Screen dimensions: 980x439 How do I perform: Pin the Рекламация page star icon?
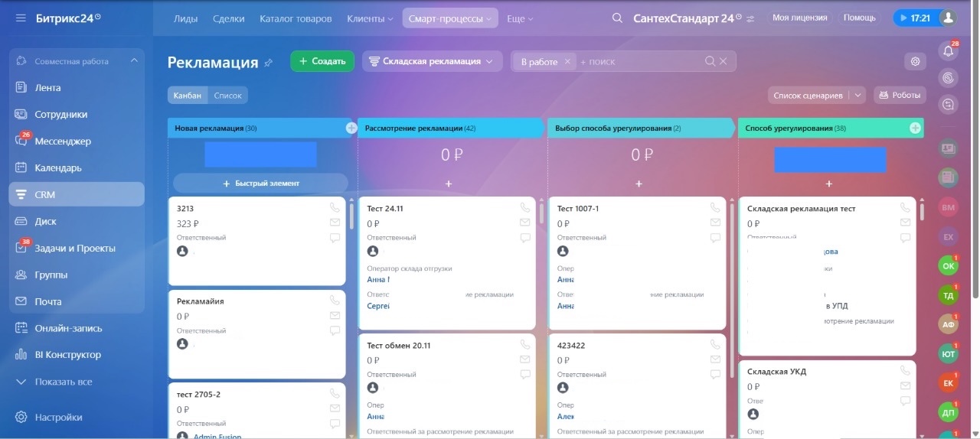tap(268, 63)
